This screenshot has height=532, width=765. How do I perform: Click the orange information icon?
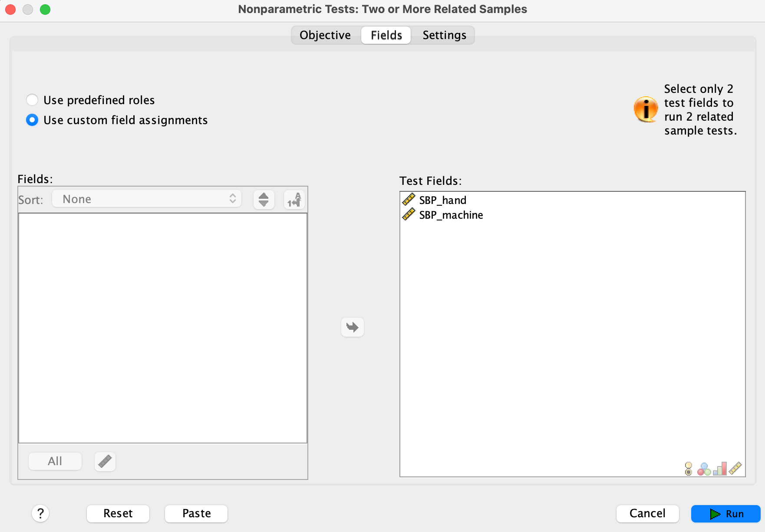[646, 109]
